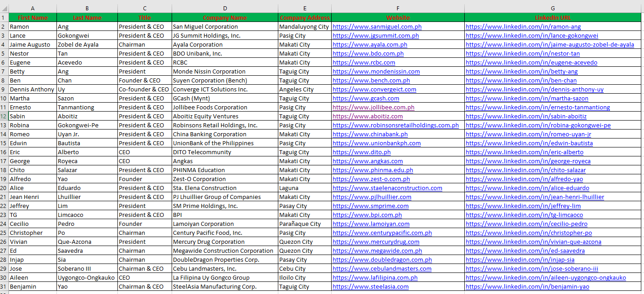The image size is (644, 294).
Task: Open Injap Sia's LinkedIn link
Action: 520,259
